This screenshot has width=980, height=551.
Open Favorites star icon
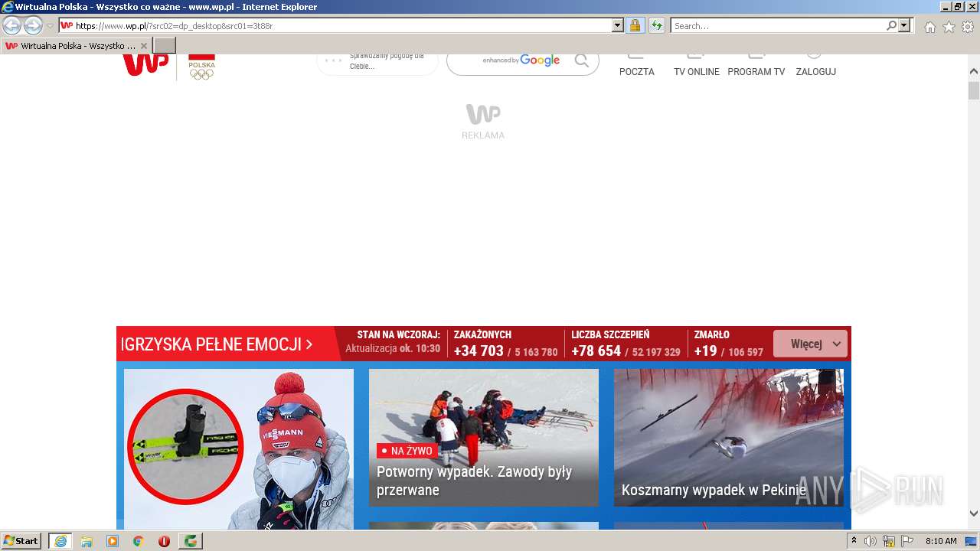point(949,27)
